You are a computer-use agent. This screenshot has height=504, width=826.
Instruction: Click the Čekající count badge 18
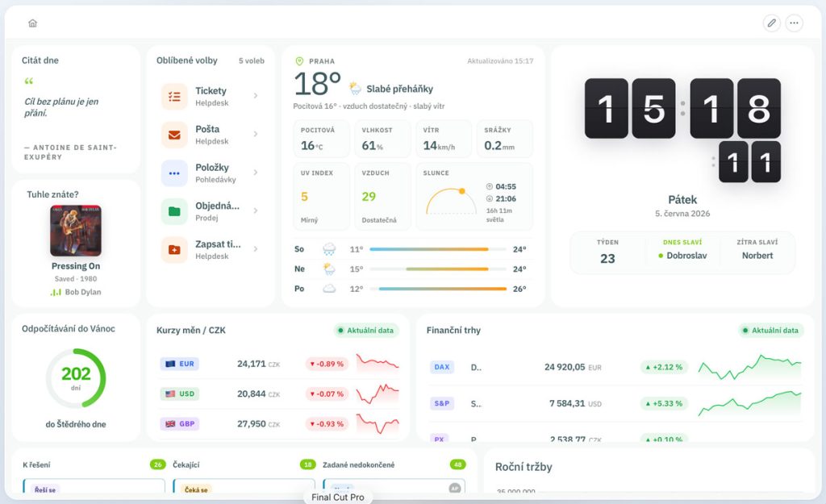click(307, 464)
